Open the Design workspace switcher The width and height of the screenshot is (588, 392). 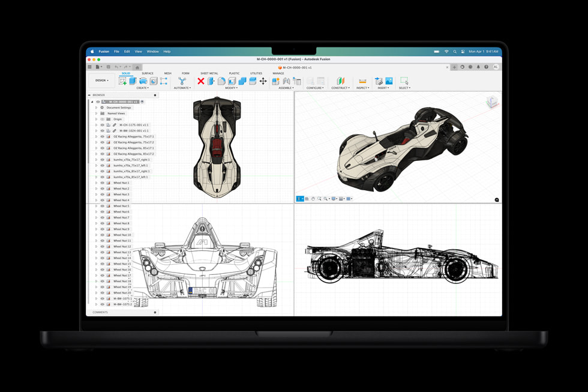click(x=101, y=80)
